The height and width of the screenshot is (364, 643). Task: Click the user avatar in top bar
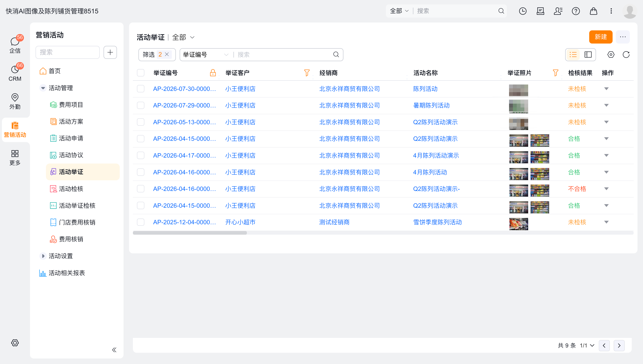coord(630,11)
